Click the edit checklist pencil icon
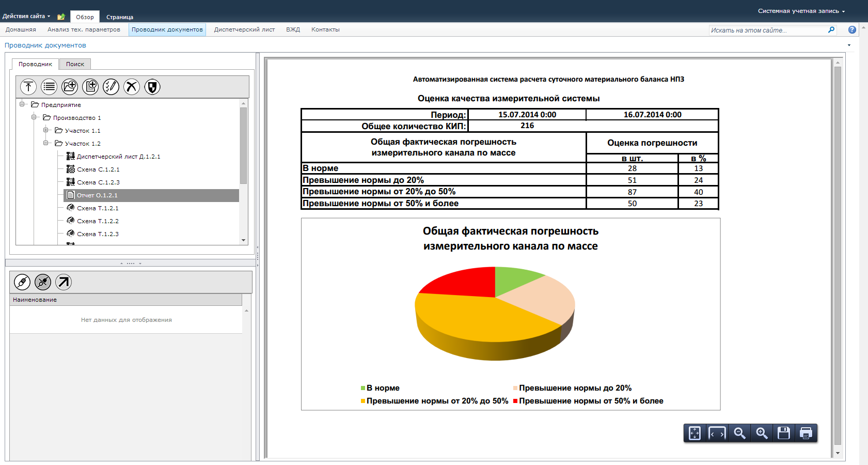This screenshot has width=868, height=465. [111, 86]
